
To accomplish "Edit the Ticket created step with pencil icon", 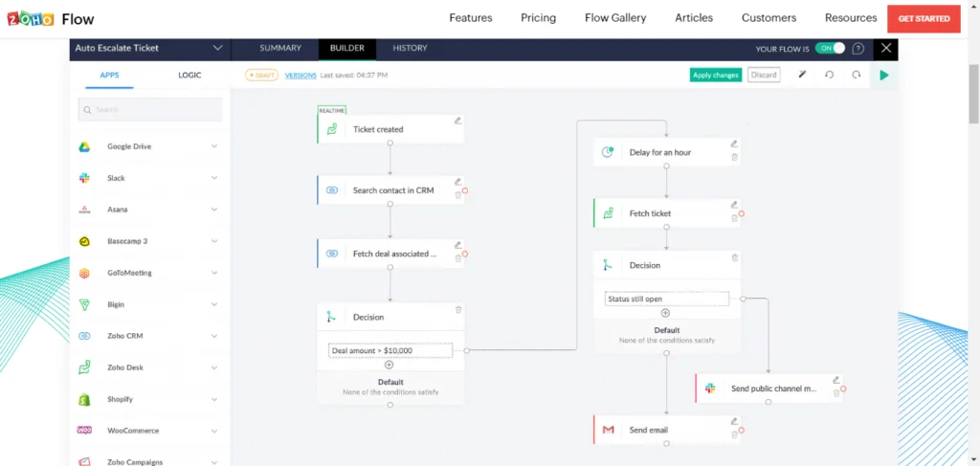I will [457, 121].
